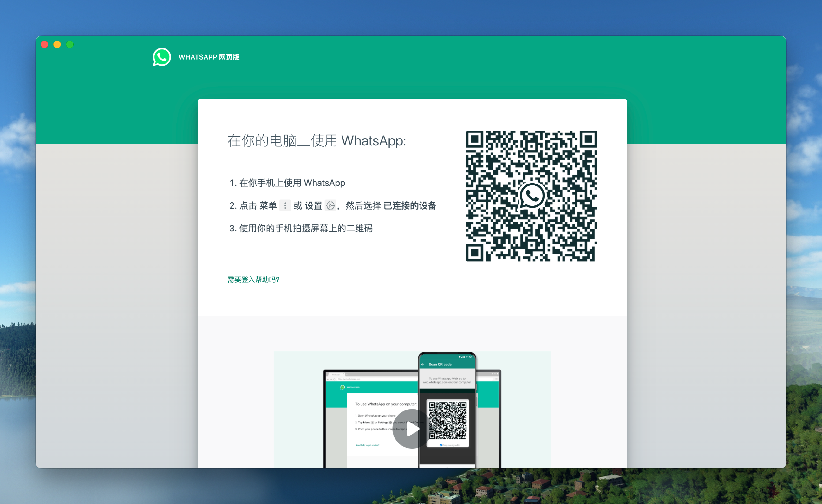Click 'Need help to get started?' in video preview

coord(367,445)
